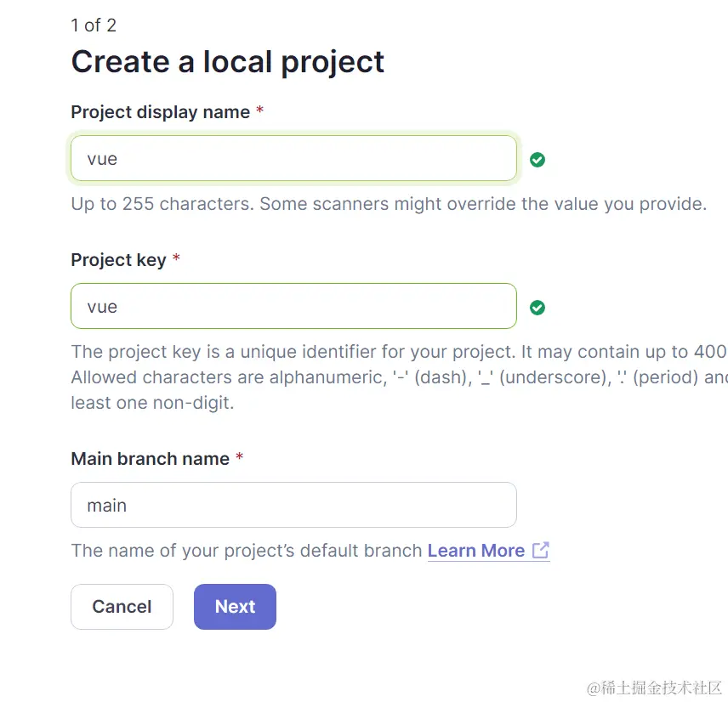The image size is (728, 702).
Task: Select the 'The name of your project's default branch' text
Action: 247,551
